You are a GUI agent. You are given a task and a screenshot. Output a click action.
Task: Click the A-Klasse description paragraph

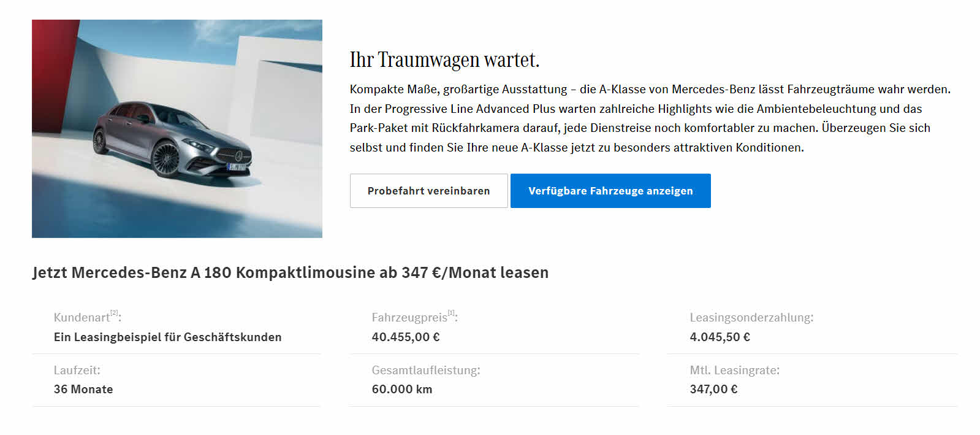click(x=650, y=118)
